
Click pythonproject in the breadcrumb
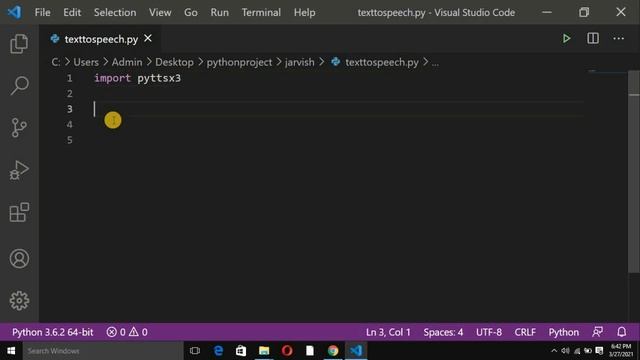[239, 62]
